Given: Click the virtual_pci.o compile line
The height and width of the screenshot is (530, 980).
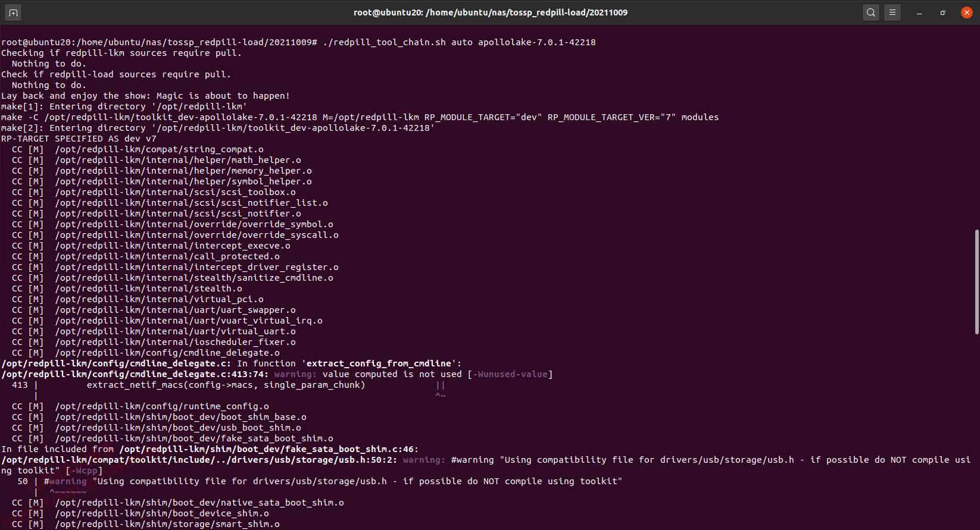Looking at the screenshot, I should (x=159, y=299).
